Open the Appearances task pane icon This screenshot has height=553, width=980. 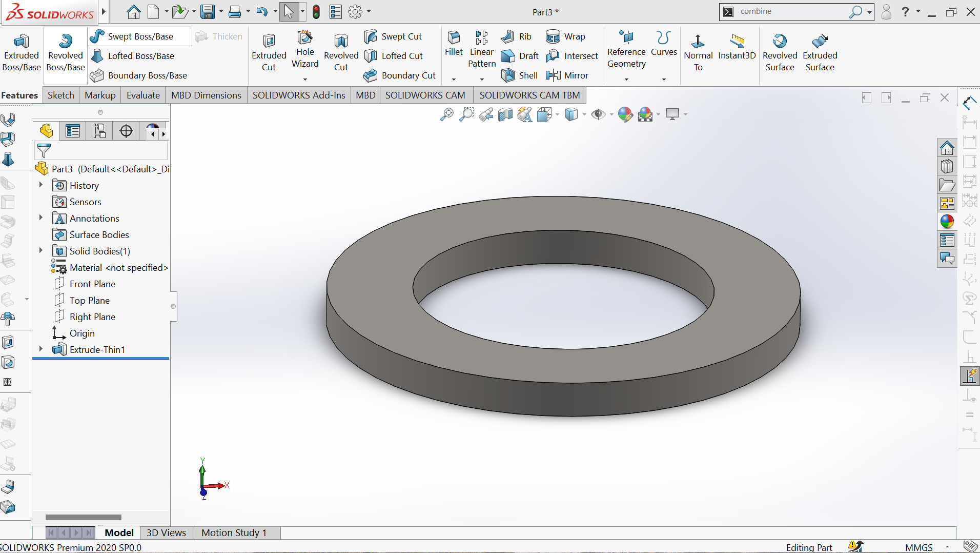[x=947, y=222]
